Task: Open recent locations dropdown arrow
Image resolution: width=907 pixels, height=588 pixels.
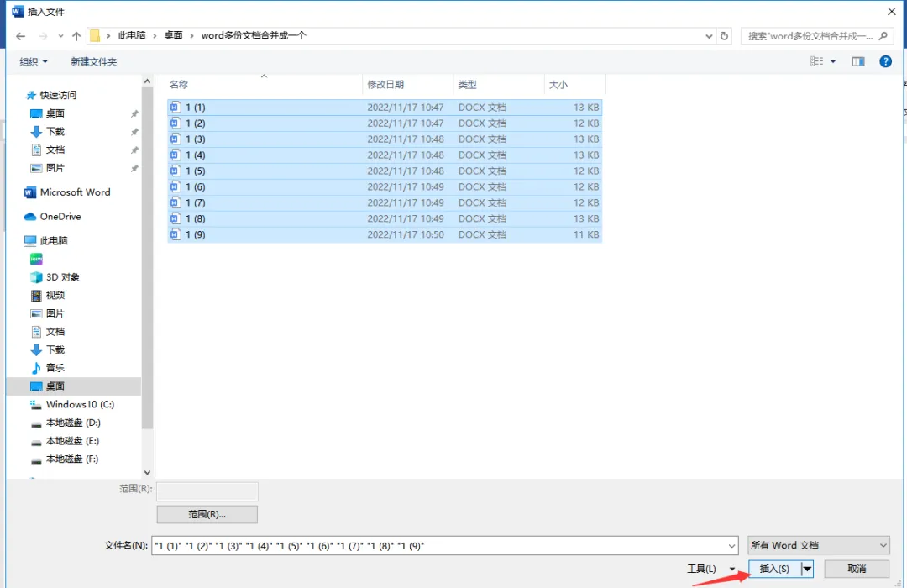Action: pos(60,36)
